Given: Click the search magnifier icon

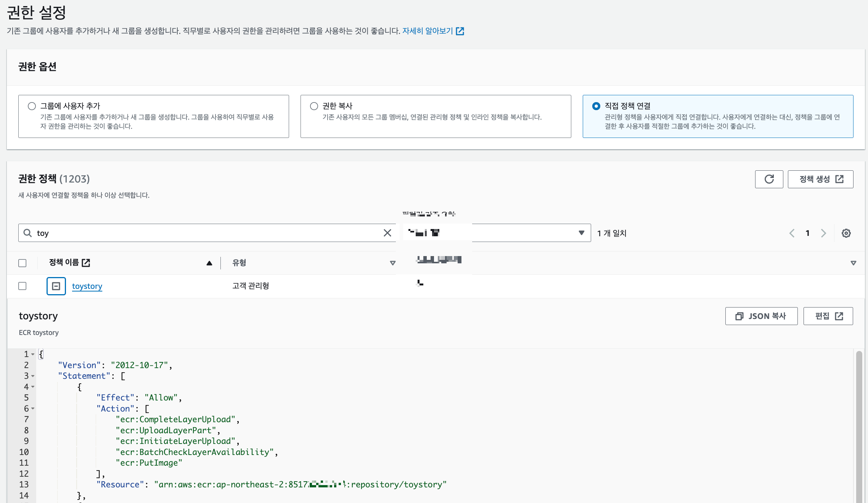Looking at the screenshot, I should coord(27,233).
